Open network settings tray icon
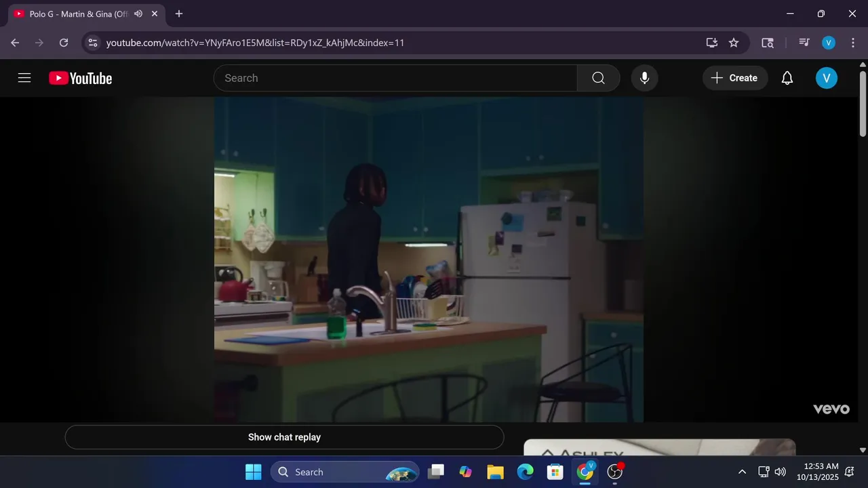 [x=764, y=472]
